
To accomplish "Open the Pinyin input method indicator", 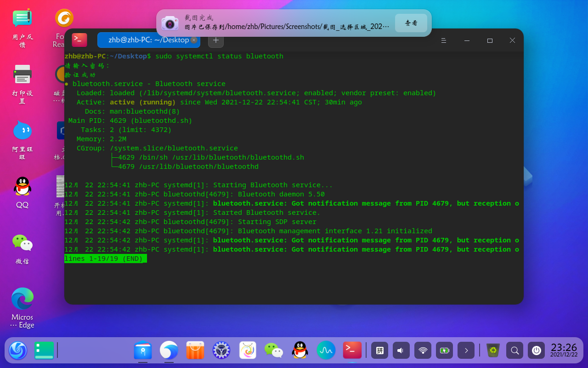I will click(379, 350).
